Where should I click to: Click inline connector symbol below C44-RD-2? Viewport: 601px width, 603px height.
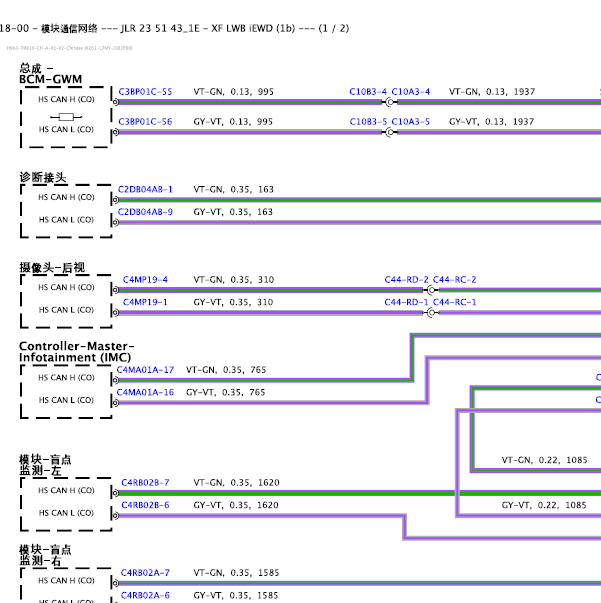pyautogui.click(x=431, y=290)
